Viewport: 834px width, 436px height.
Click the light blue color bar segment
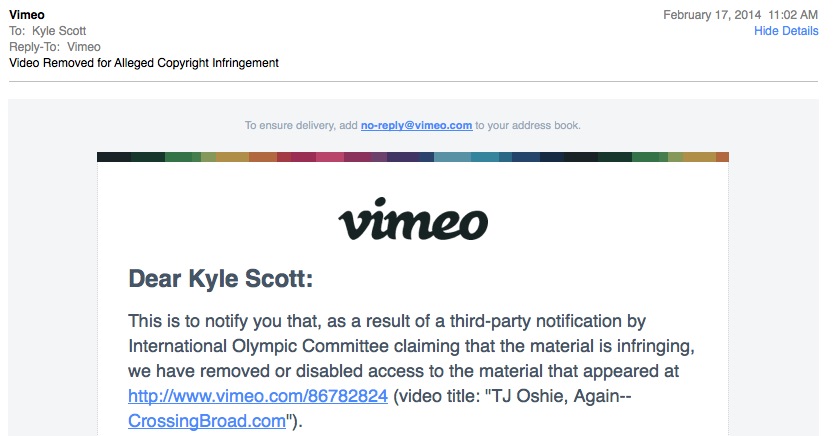(x=452, y=157)
